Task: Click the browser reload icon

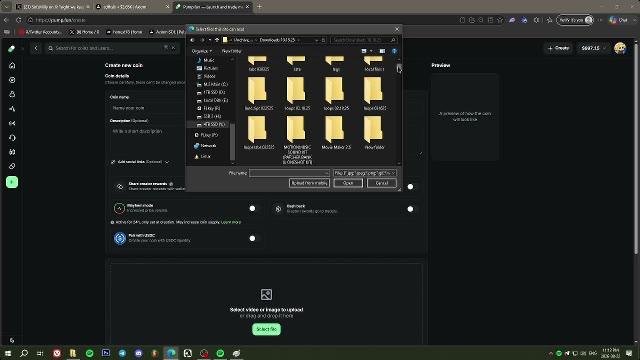Action: [x=19, y=20]
